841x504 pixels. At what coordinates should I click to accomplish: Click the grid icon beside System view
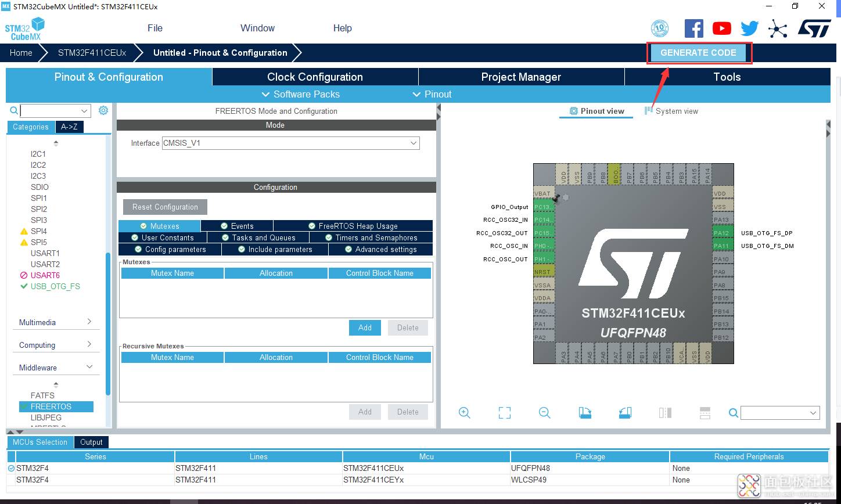(x=649, y=111)
